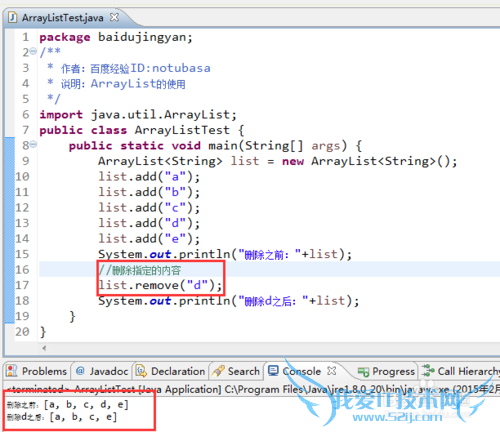This screenshot has width=500, height=432.
Task: Click the Java file icon on editor tab
Action: click(x=13, y=17)
